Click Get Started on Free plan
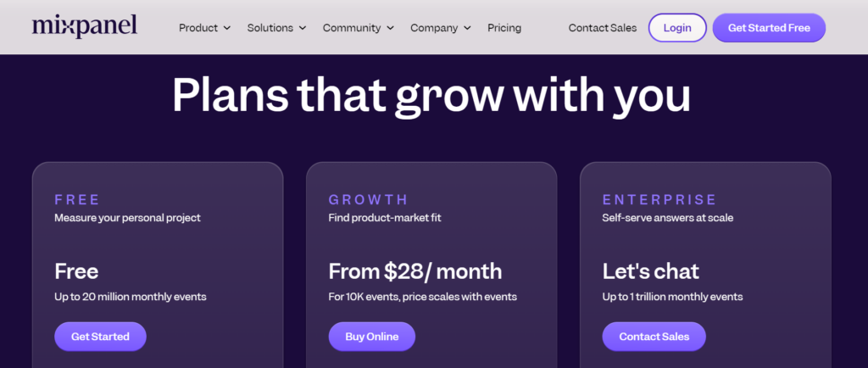Viewport: 868px width, 368px height. pyautogui.click(x=100, y=337)
